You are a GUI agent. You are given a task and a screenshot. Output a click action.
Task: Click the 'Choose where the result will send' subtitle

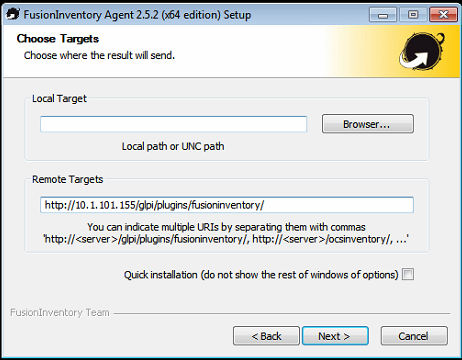click(x=99, y=55)
